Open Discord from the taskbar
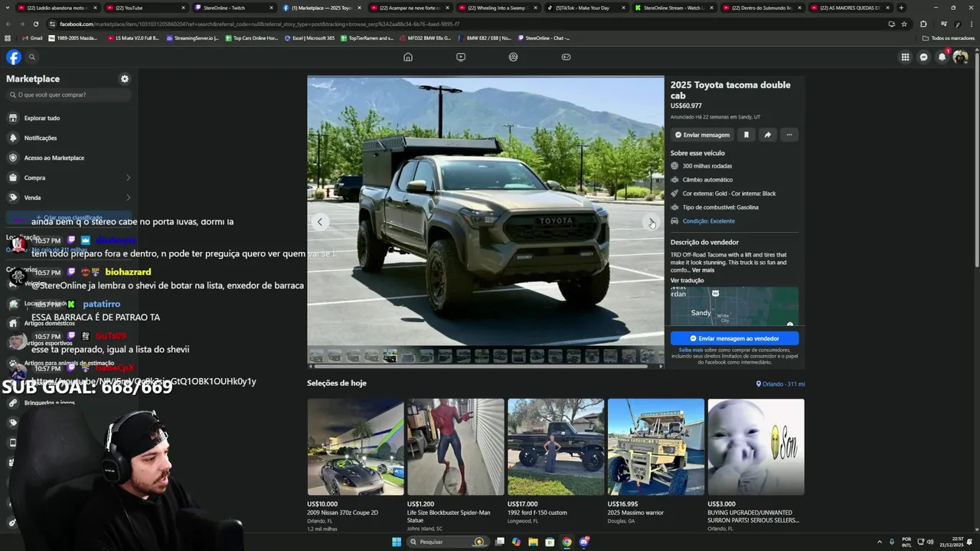This screenshot has height=551, width=980. click(x=584, y=542)
